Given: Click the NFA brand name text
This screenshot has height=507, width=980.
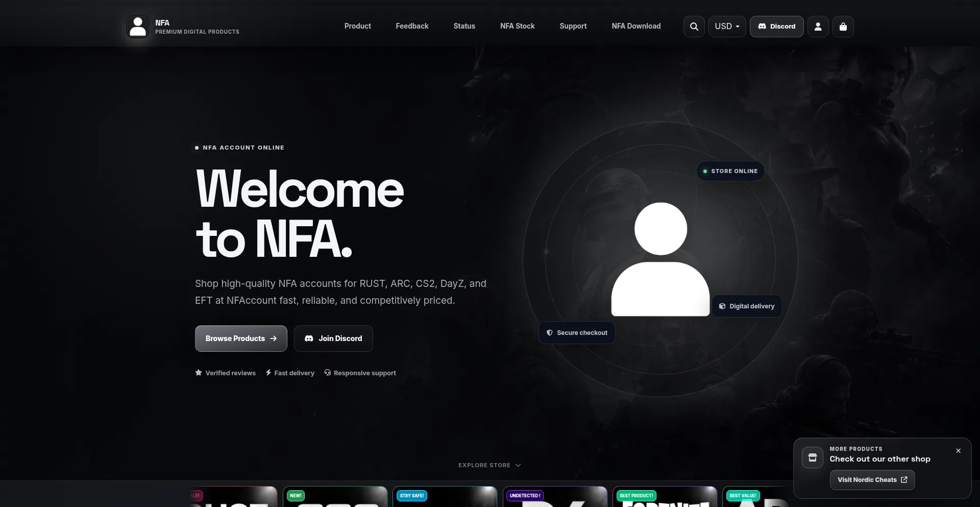Looking at the screenshot, I should (x=162, y=23).
